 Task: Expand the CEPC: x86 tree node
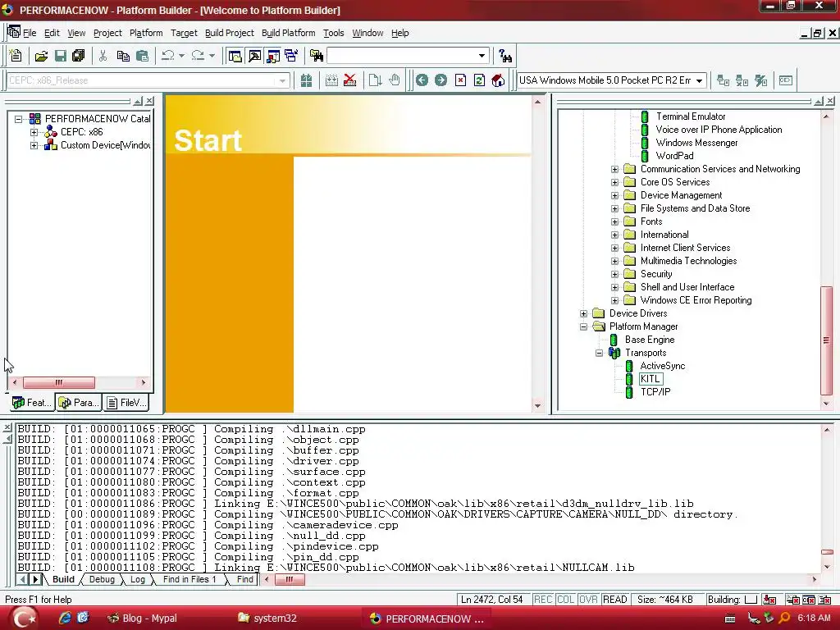pos(34,132)
